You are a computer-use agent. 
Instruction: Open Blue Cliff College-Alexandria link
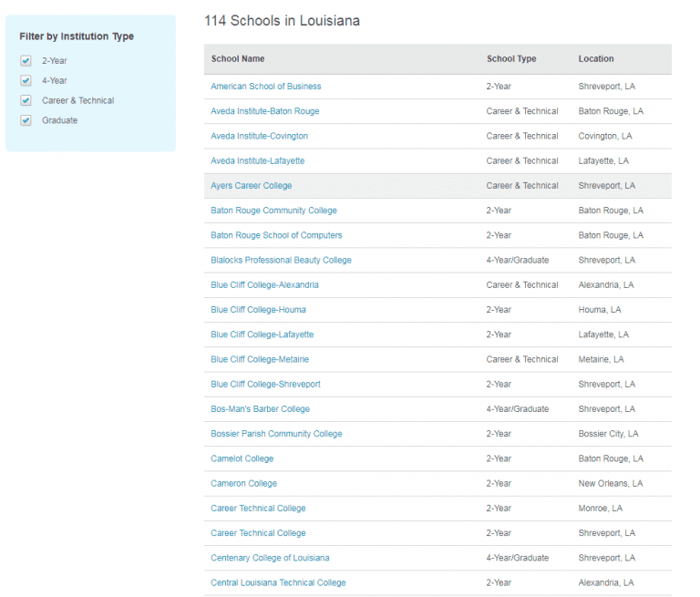[264, 285]
